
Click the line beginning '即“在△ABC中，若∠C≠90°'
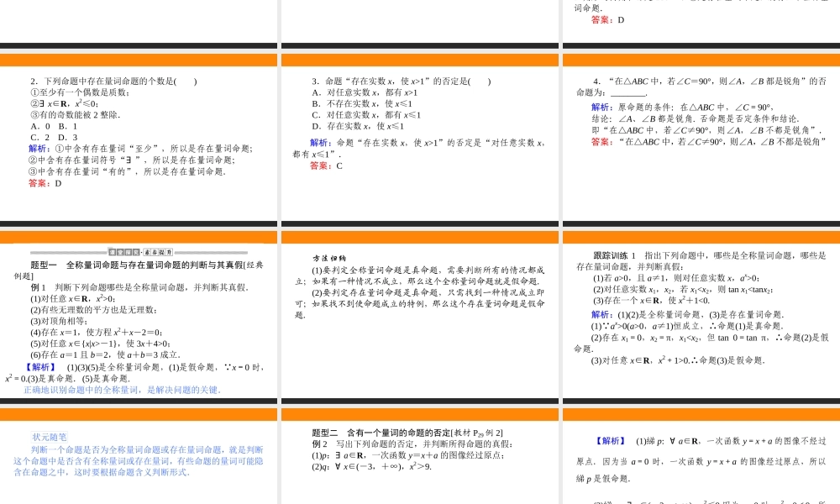(x=706, y=130)
